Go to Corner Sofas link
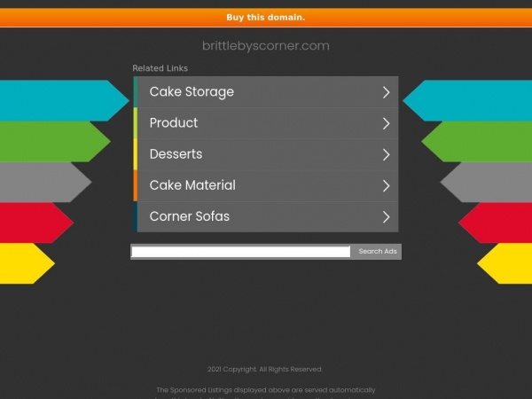Viewport: 532px width, 399px height. 266,217
